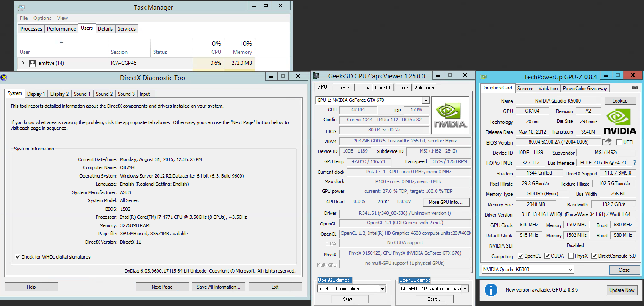Switch to the Details tab in Task Manager
The image size is (644, 306).
coord(105,29)
